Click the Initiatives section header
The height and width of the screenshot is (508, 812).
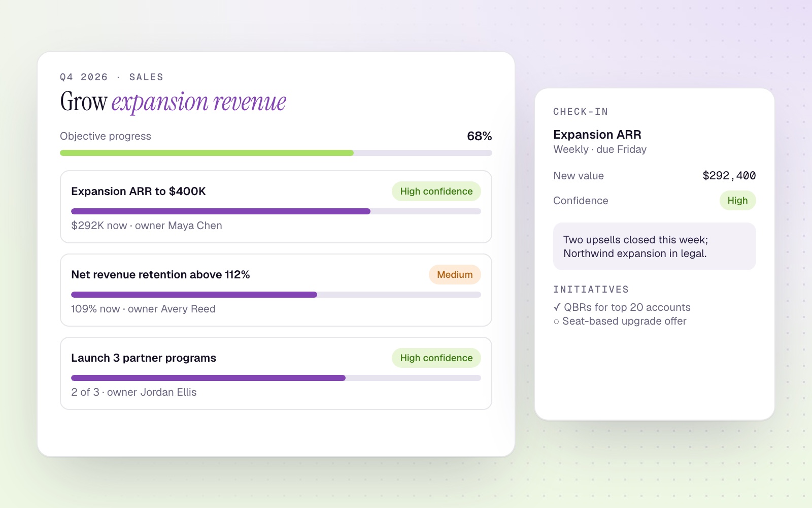pos(591,290)
